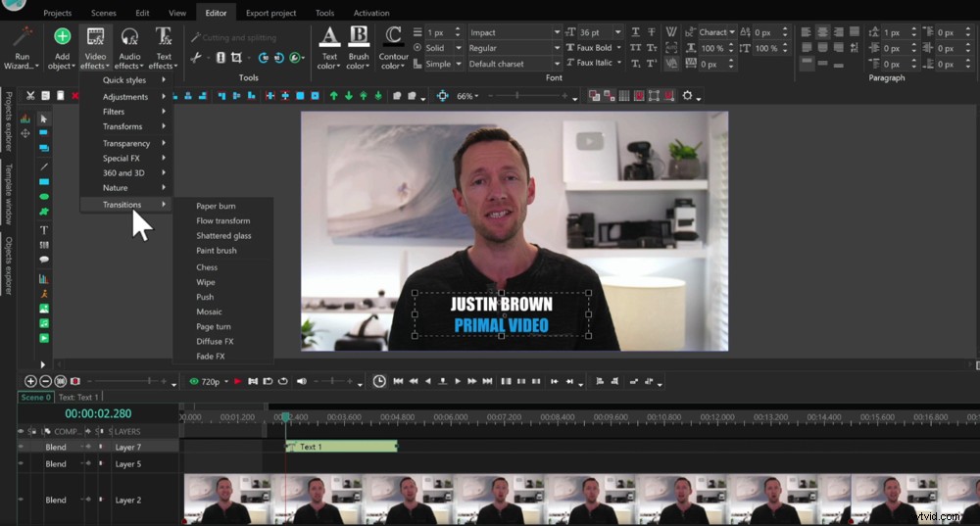Viewport: 980px width, 526px height.
Task: Open the Adjustments submenu
Action: [x=126, y=97]
